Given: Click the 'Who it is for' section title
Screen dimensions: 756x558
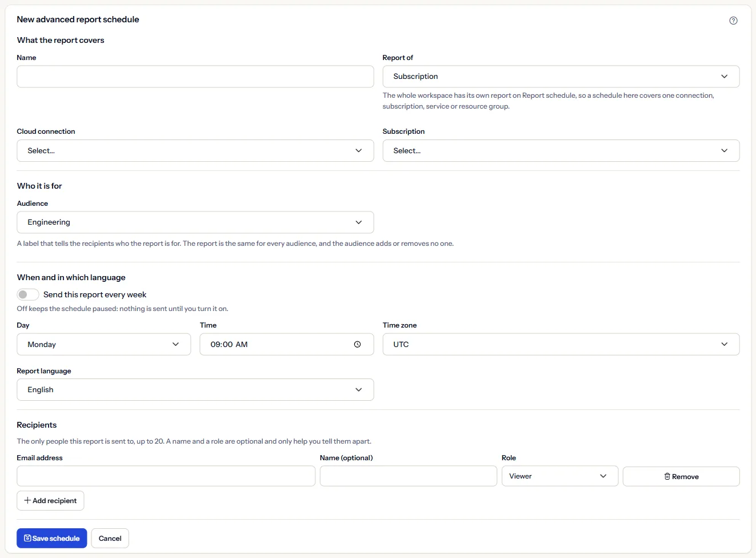Looking at the screenshot, I should point(39,186).
